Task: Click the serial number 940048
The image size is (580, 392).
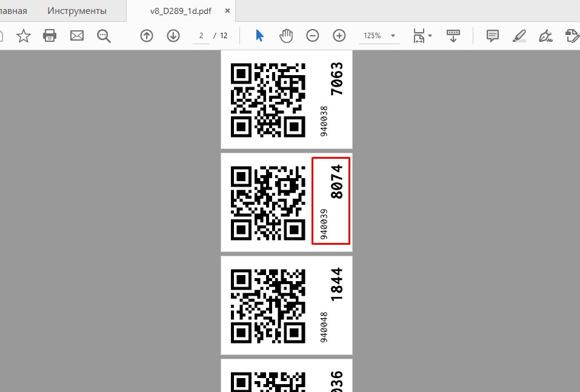Action: coord(324,327)
